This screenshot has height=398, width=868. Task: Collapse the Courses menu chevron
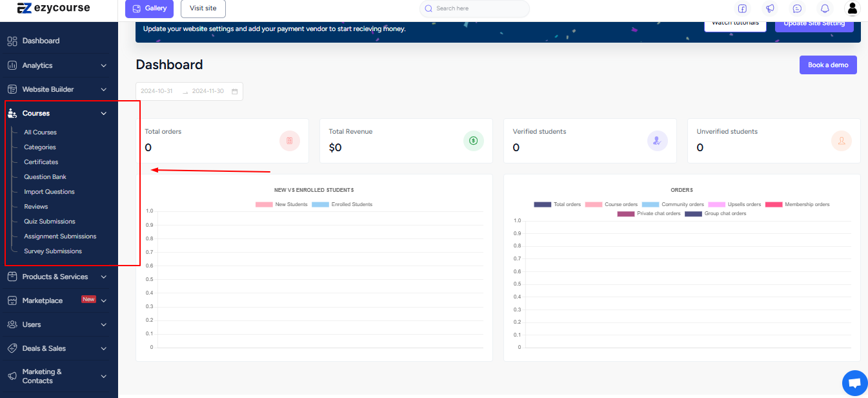point(104,113)
